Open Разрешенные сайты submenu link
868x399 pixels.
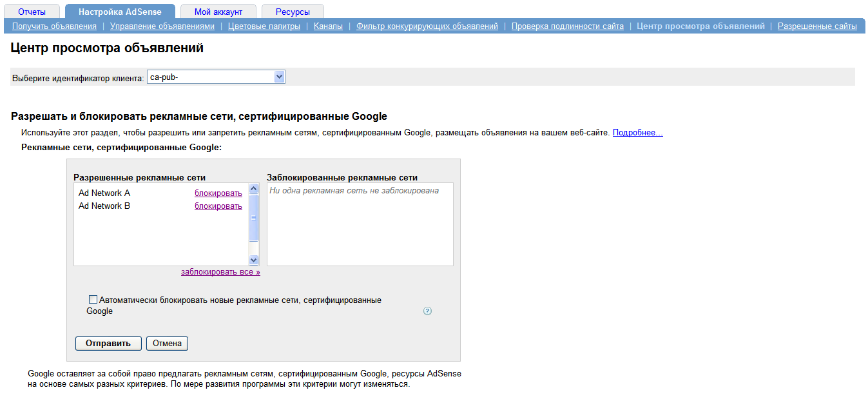[x=817, y=26]
